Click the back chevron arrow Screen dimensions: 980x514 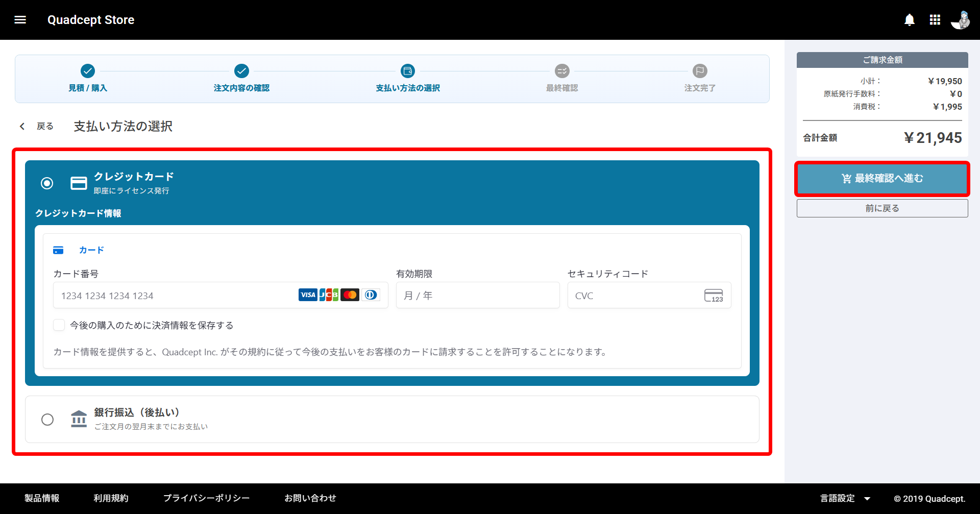[22, 126]
